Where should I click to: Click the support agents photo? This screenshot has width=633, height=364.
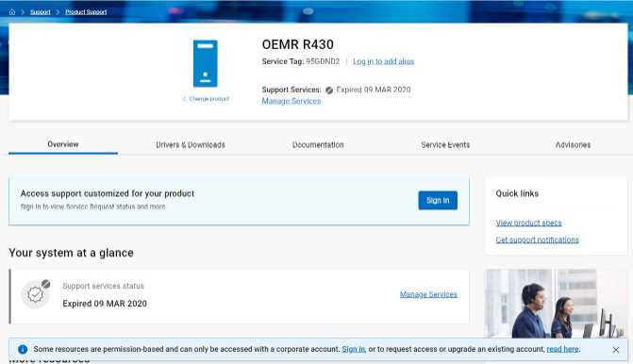[x=556, y=304]
